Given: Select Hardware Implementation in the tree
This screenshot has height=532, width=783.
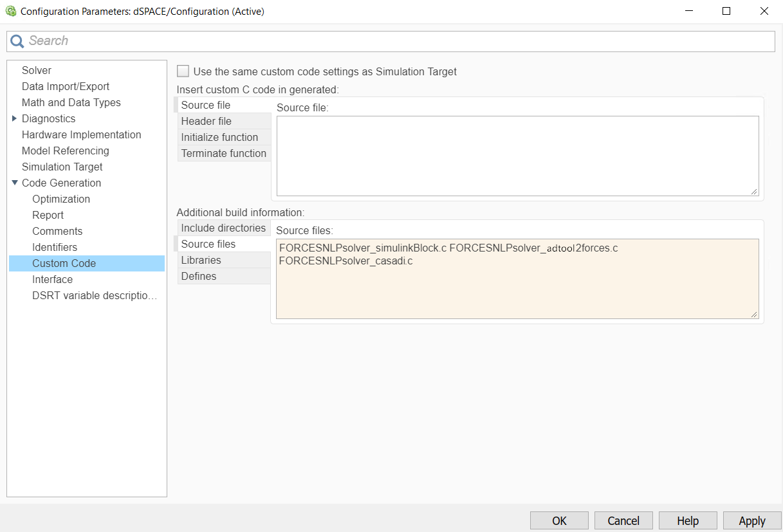Looking at the screenshot, I should click(81, 134).
